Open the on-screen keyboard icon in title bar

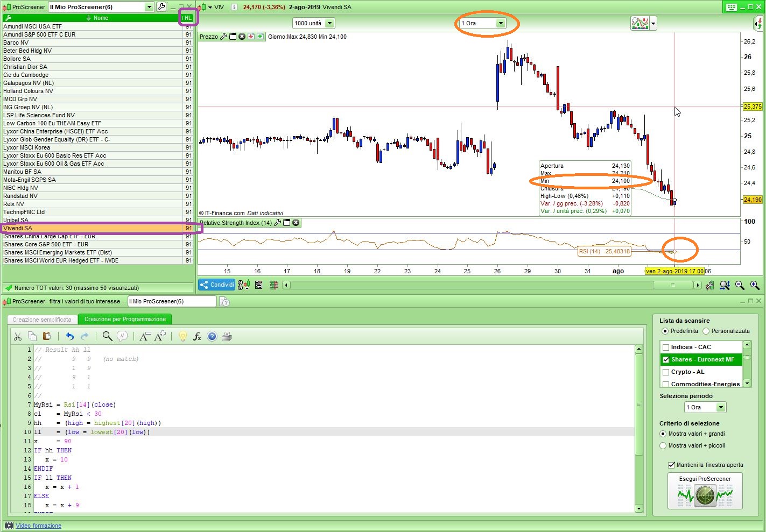tap(731, 7)
